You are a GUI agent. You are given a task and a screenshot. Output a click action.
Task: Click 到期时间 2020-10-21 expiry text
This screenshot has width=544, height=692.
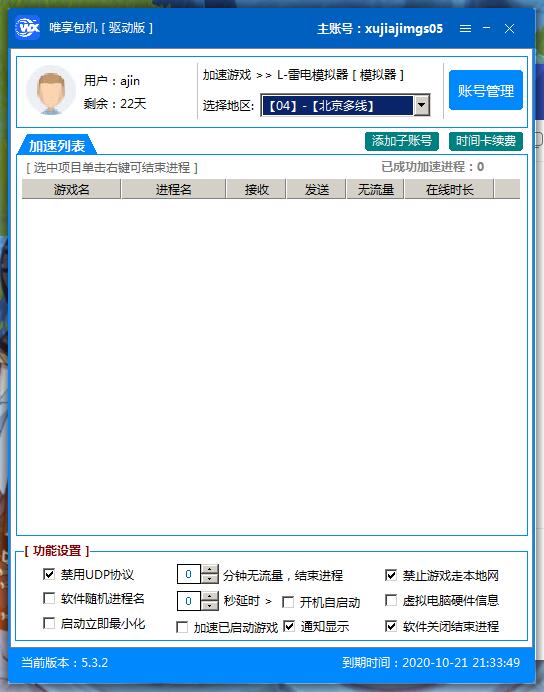[431, 662]
